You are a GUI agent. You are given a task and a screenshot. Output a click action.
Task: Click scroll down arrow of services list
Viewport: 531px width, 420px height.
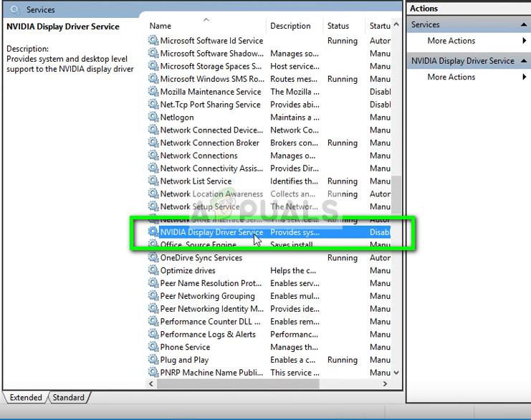[x=396, y=373]
